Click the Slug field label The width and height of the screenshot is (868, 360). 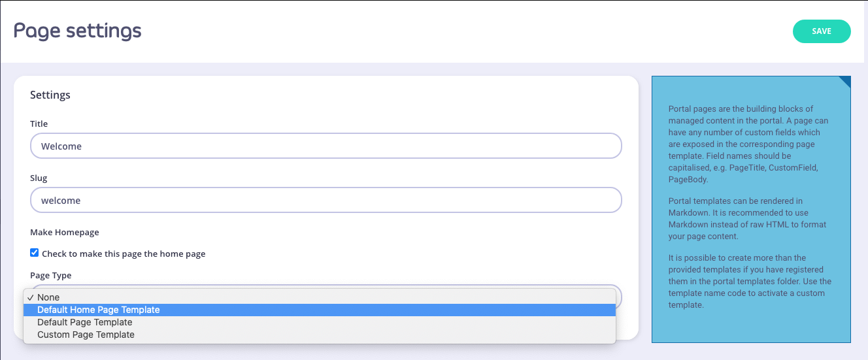[39, 178]
